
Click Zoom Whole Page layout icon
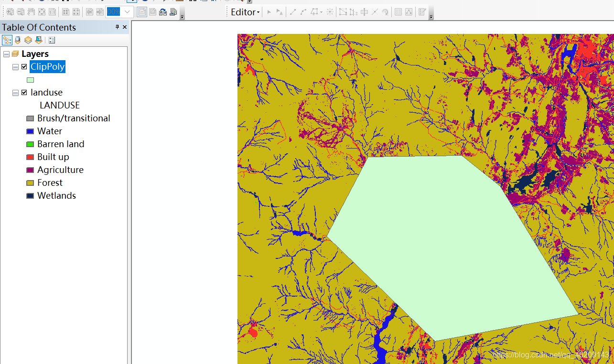tap(42, 12)
